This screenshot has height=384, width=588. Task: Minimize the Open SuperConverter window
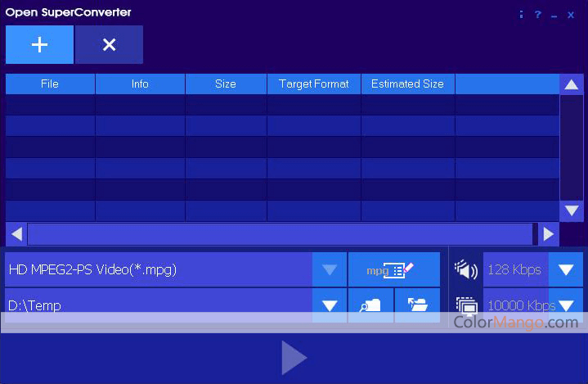point(554,16)
